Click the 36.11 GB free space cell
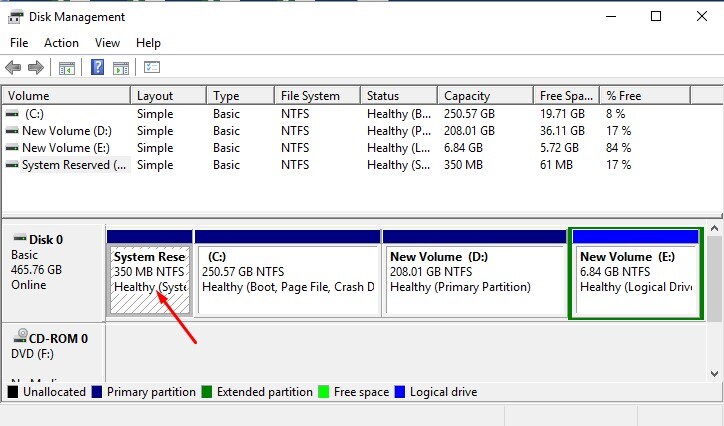 pyautogui.click(x=562, y=131)
